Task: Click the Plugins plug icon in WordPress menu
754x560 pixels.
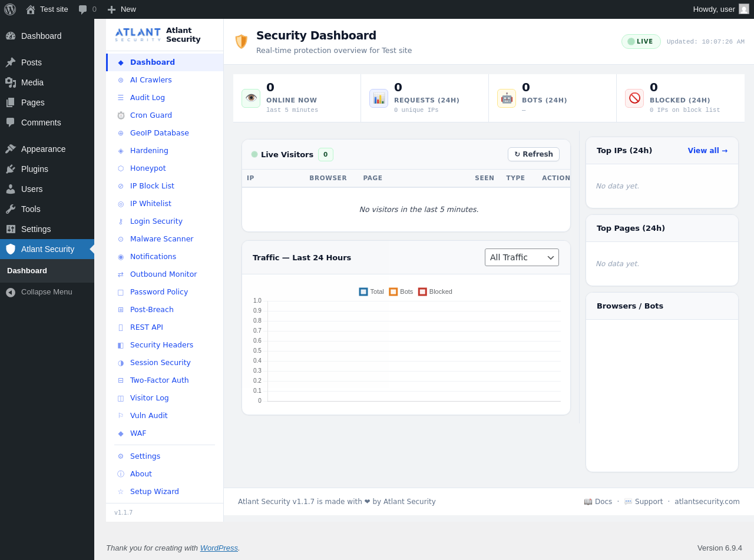Action: click(x=11, y=169)
